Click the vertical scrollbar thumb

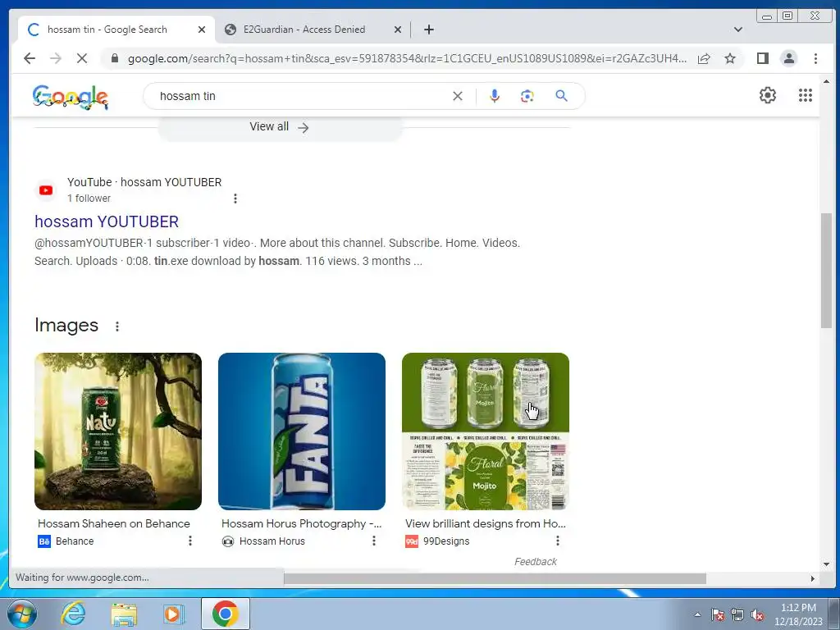(826, 270)
